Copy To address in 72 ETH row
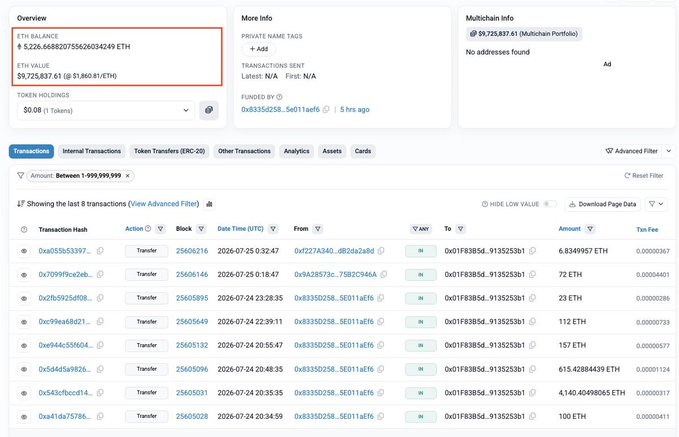This screenshot has width=679, height=437. (532, 274)
